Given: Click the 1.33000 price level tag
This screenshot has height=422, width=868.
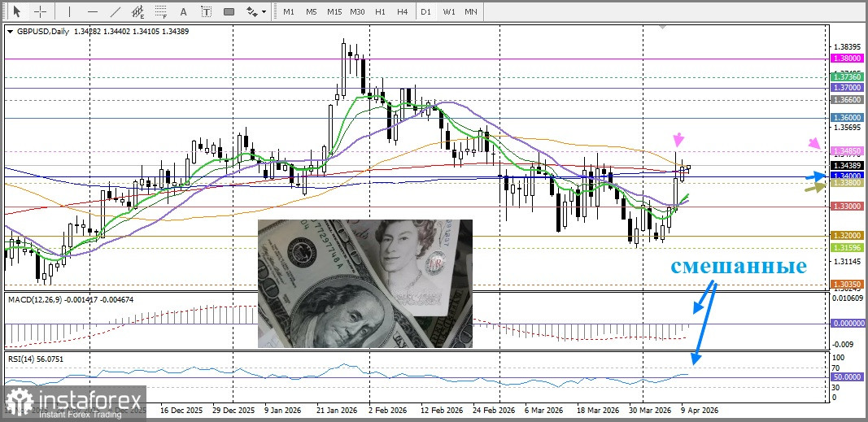Looking at the screenshot, I should point(848,206).
